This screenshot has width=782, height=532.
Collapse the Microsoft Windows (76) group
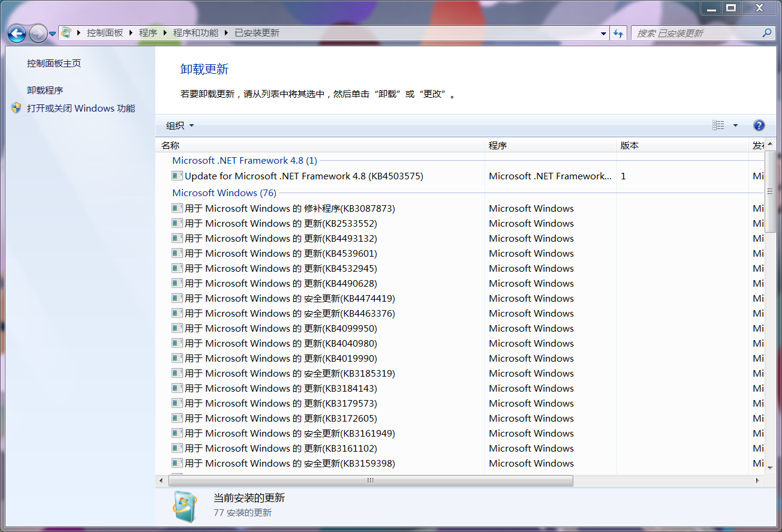click(224, 193)
